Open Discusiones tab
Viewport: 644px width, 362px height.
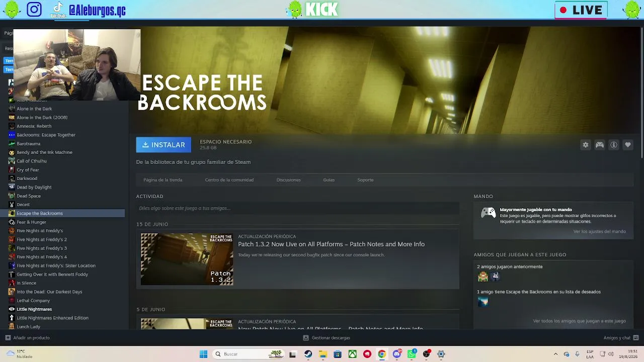[288, 180]
